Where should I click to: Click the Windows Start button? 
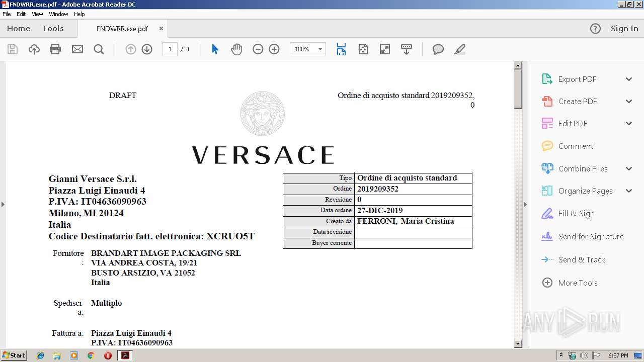[x=14, y=355]
